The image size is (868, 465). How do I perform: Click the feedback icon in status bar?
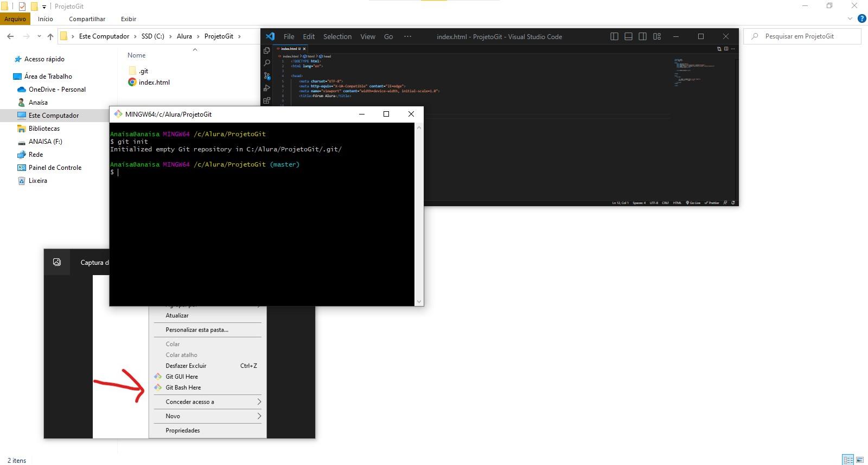pos(725,202)
